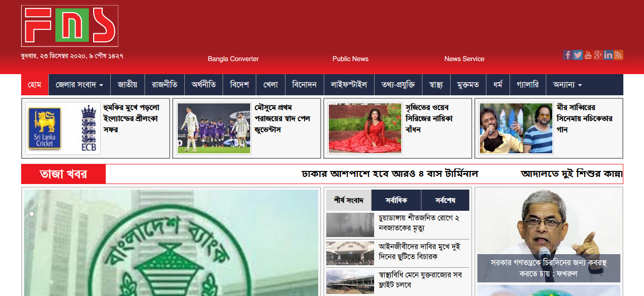Open headline সৃজিতের ওয়েব সিরিজের নায়িকা বাঁধন
This screenshot has height=296, width=644.
point(429,119)
